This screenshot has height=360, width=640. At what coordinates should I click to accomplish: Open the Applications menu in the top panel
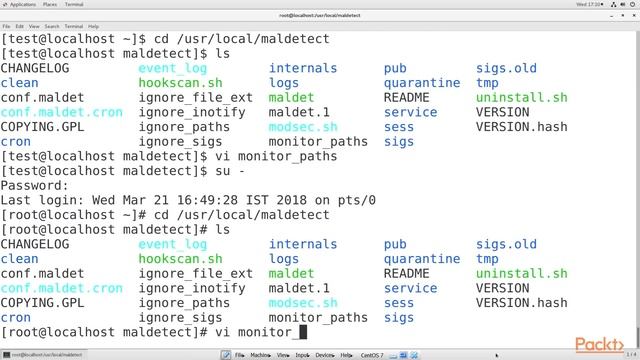pyautogui.click(x=19, y=4)
